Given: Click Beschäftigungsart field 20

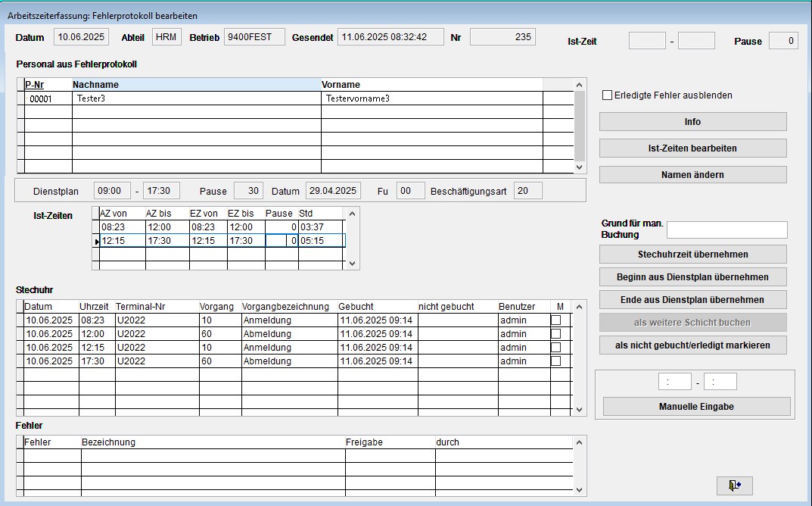Looking at the screenshot, I should point(528,191).
